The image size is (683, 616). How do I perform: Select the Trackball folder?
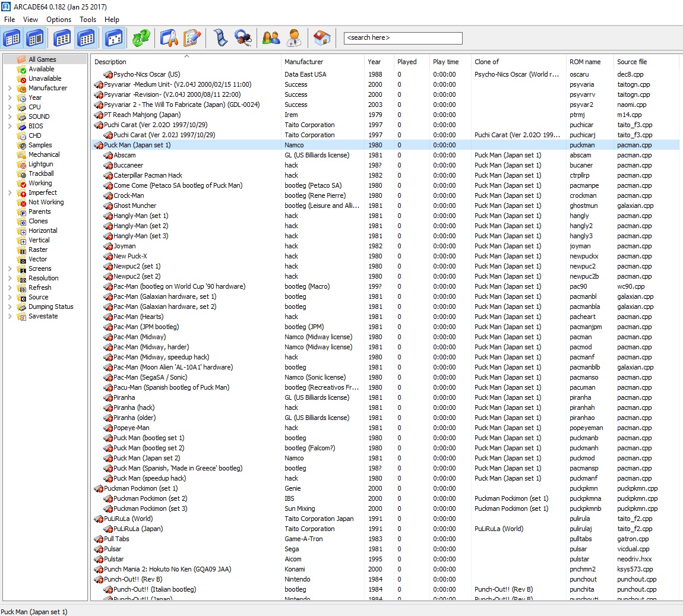pos(42,174)
